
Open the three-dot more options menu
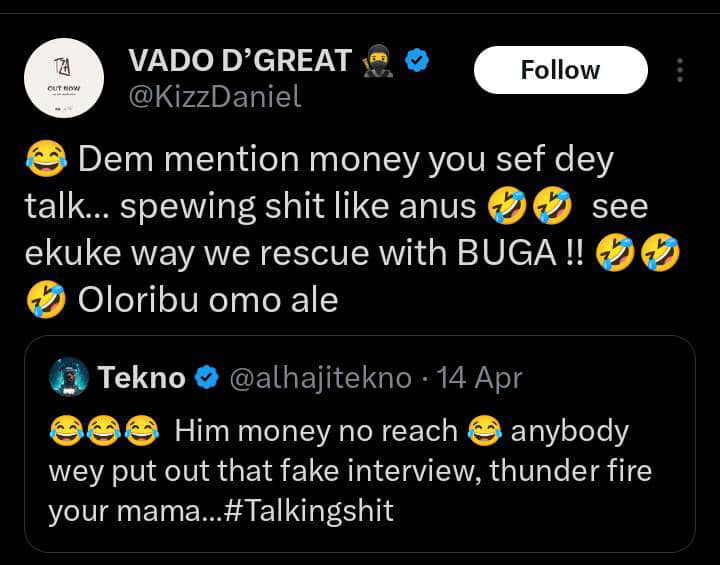coord(680,70)
